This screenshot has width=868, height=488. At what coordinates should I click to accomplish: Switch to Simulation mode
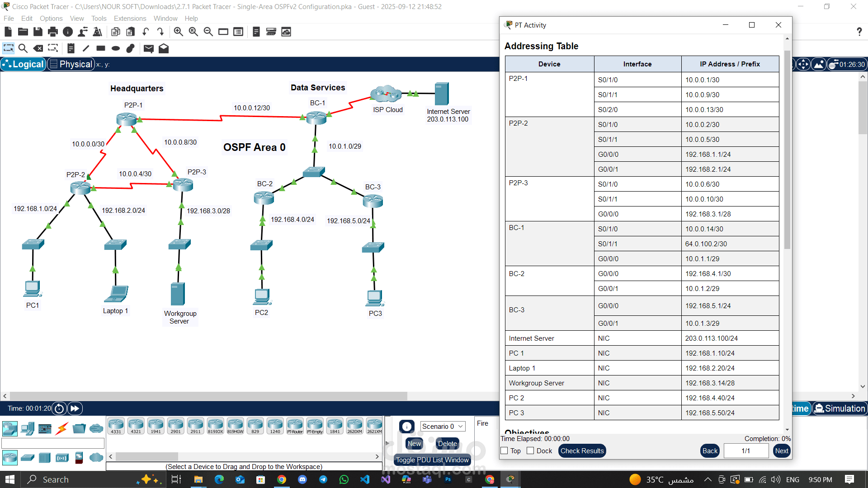[x=840, y=408]
